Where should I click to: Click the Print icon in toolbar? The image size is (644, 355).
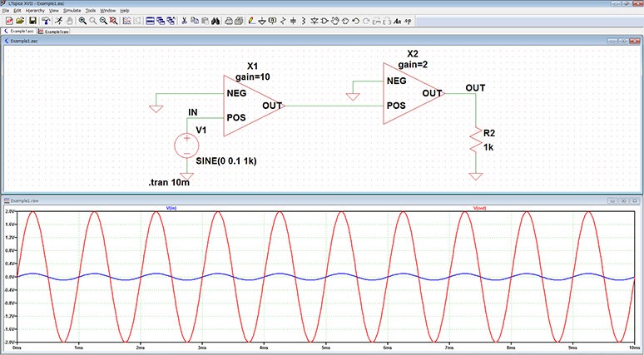point(228,20)
